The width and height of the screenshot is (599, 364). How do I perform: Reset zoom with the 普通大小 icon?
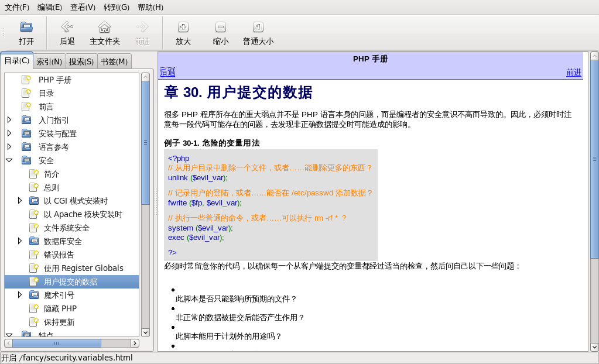[x=258, y=27]
